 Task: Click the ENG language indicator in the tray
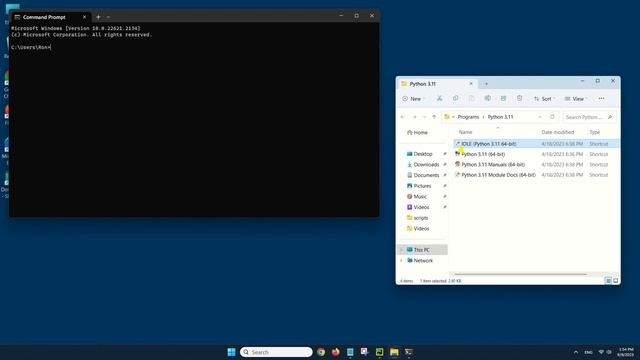(588, 352)
